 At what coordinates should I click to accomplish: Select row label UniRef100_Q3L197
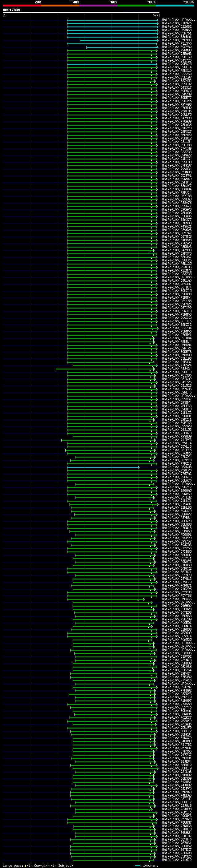(177, 78)
